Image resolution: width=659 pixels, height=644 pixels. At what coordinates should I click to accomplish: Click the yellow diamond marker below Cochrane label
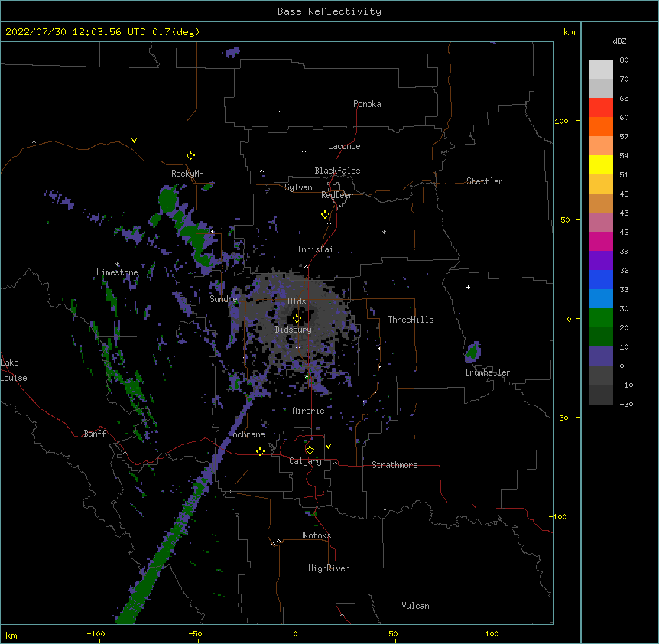260,451
